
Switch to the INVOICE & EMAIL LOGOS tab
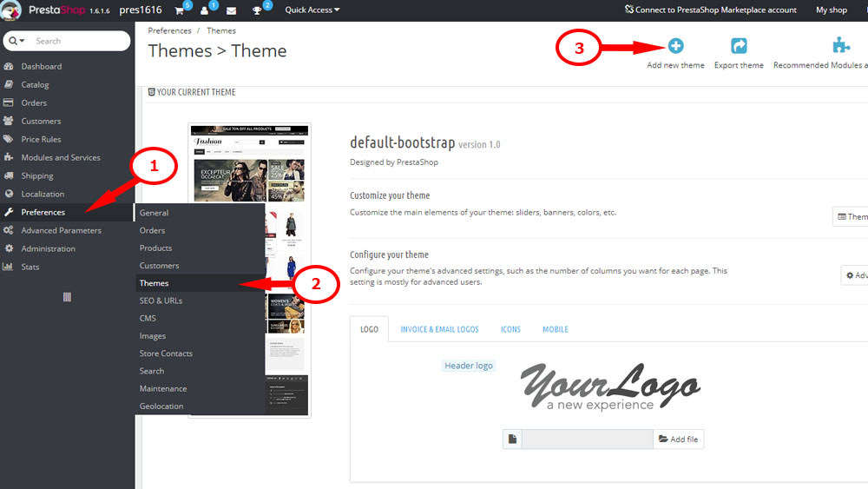coord(439,329)
